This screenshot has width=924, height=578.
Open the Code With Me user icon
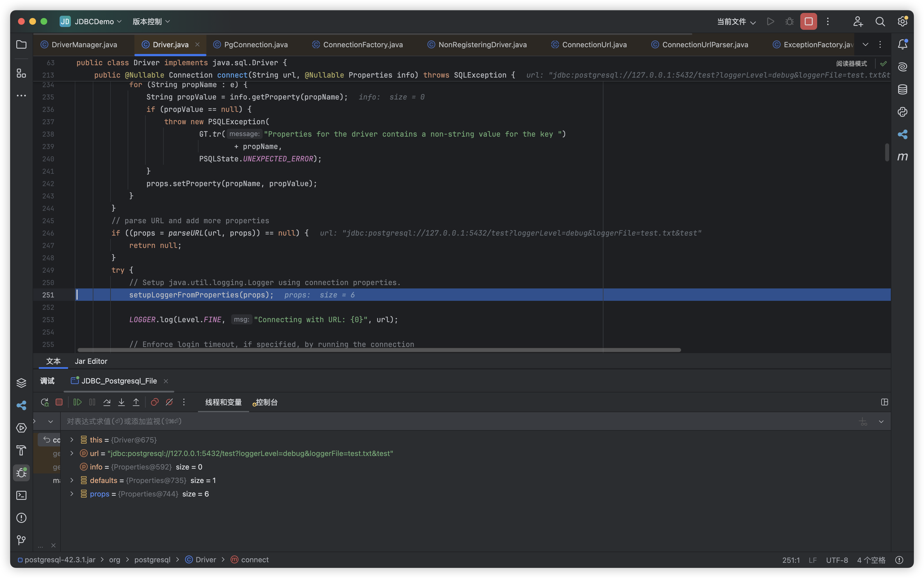858,21
